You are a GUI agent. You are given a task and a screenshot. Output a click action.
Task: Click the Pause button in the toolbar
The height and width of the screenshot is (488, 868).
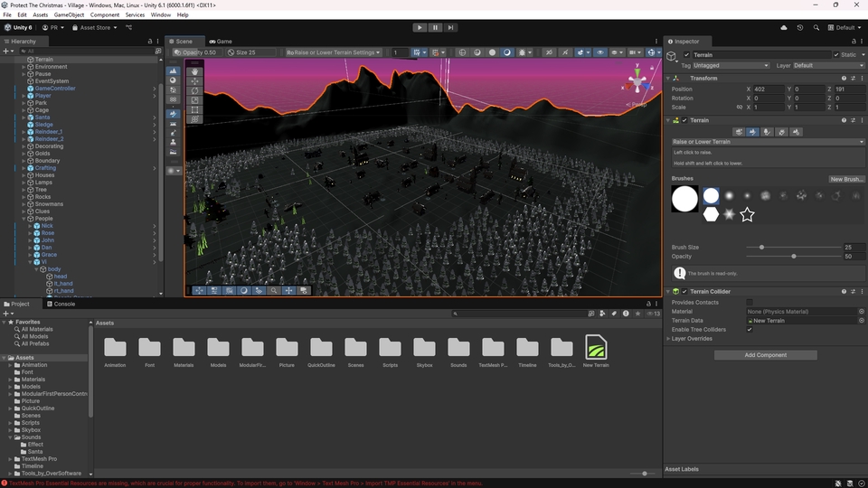tap(435, 27)
